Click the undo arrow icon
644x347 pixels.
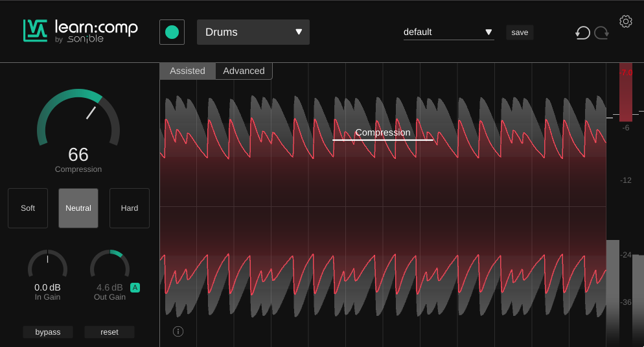(582, 32)
